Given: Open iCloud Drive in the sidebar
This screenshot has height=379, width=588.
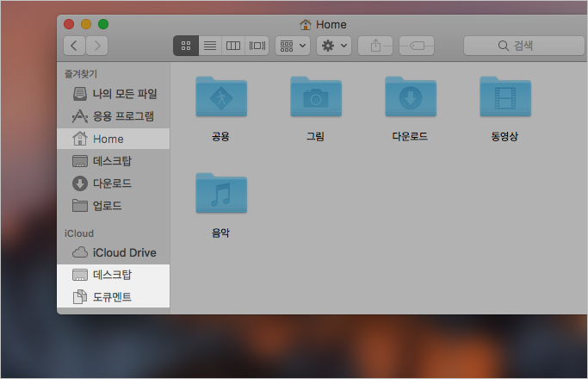Looking at the screenshot, I should [114, 252].
